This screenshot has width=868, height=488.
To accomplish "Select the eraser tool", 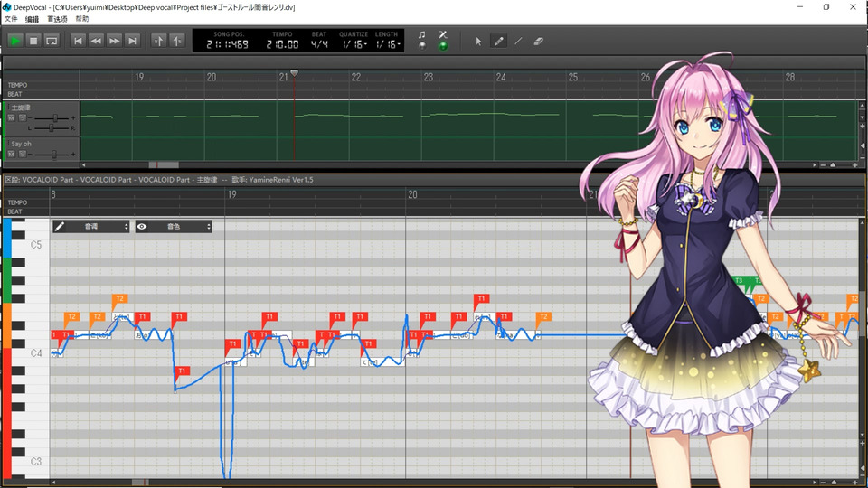I will [x=538, y=42].
